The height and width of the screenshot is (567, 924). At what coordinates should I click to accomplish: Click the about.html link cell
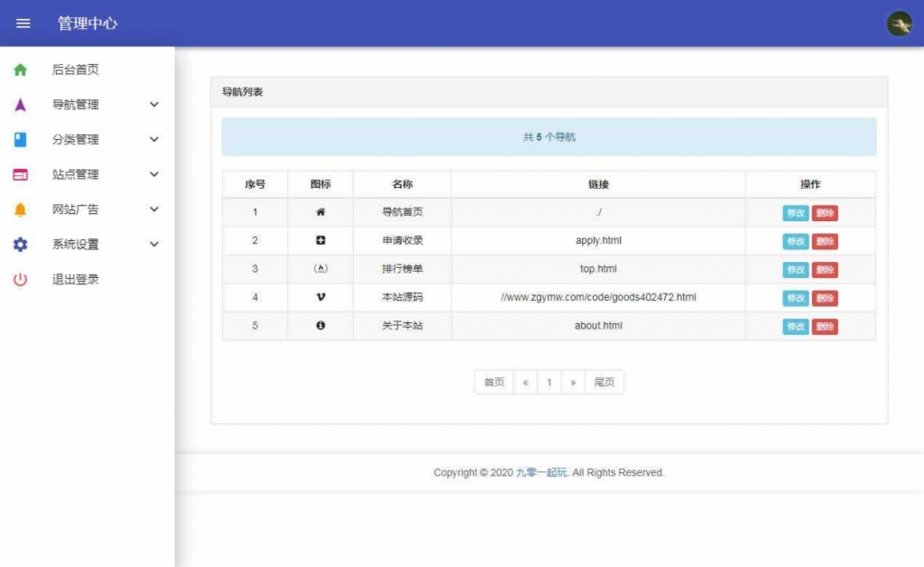click(x=598, y=325)
